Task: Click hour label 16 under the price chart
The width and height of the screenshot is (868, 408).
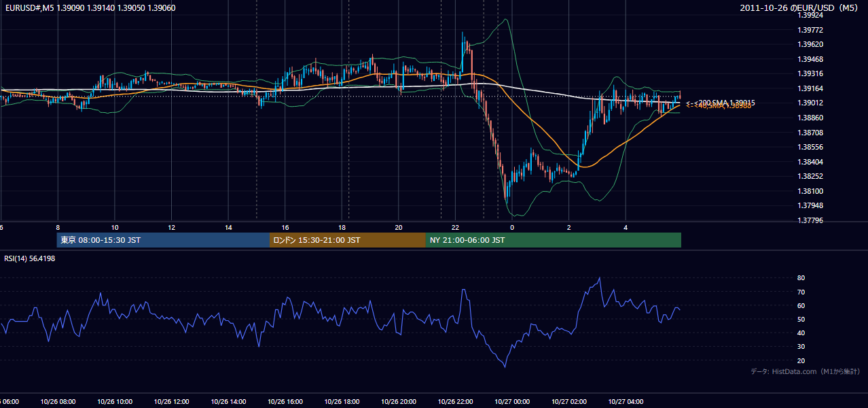Action: pos(285,227)
